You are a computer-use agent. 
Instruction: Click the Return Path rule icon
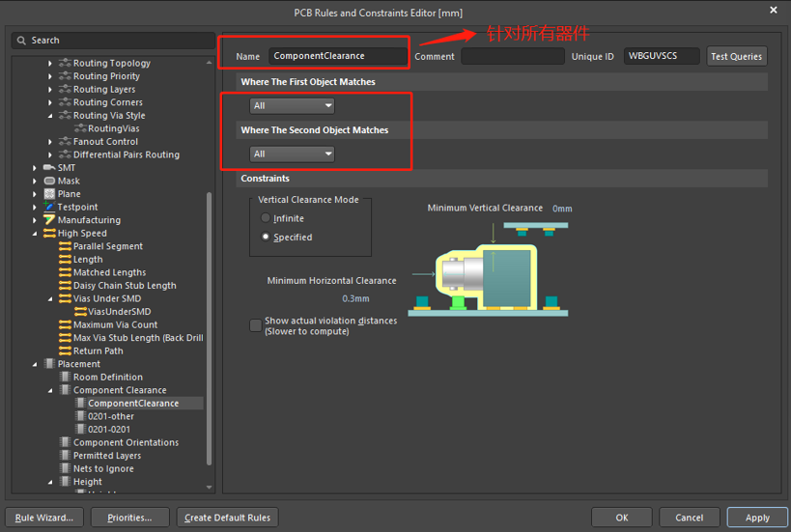pos(65,351)
